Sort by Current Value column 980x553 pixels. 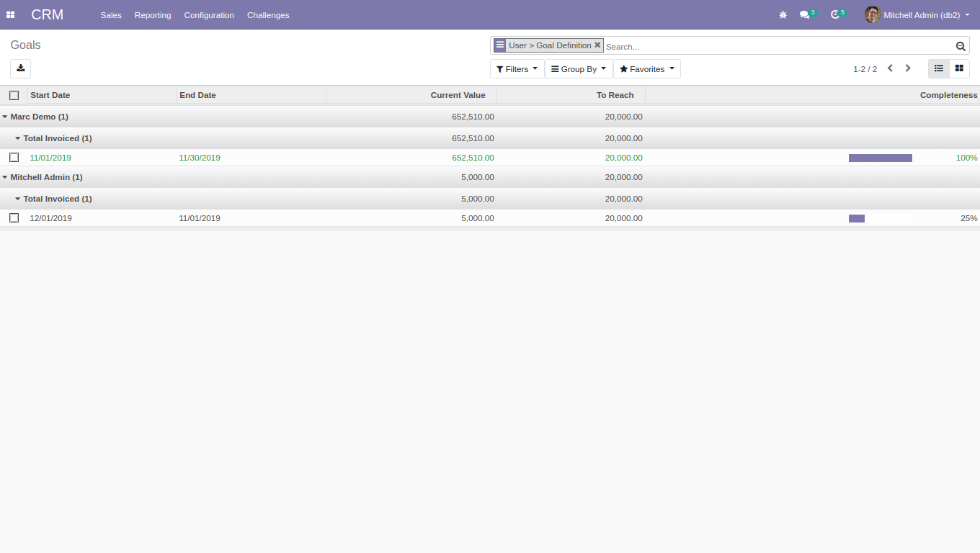click(x=411, y=95)
